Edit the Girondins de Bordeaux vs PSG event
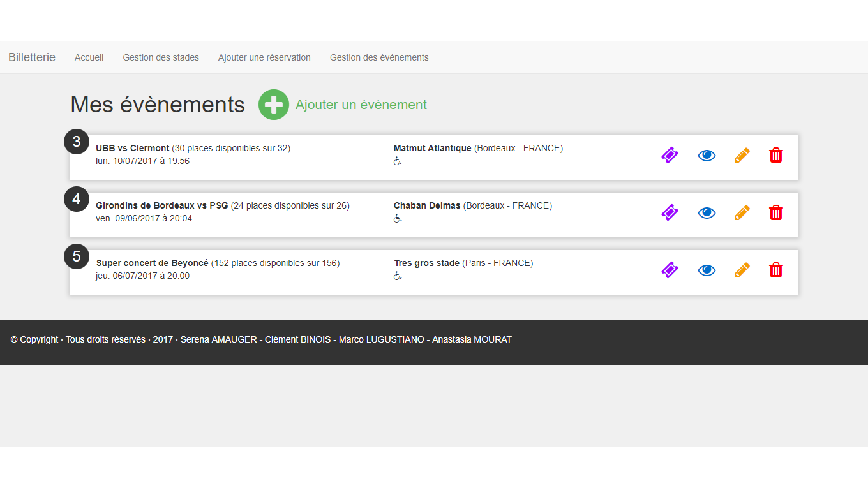Viewport: 868px width, 488px height. click(742, 212)
